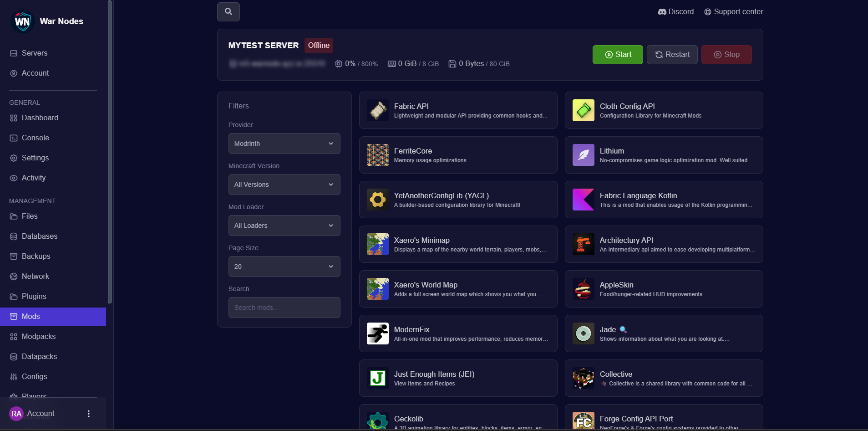
Task: Go to Account page in sidebar top
Action: 53,73
